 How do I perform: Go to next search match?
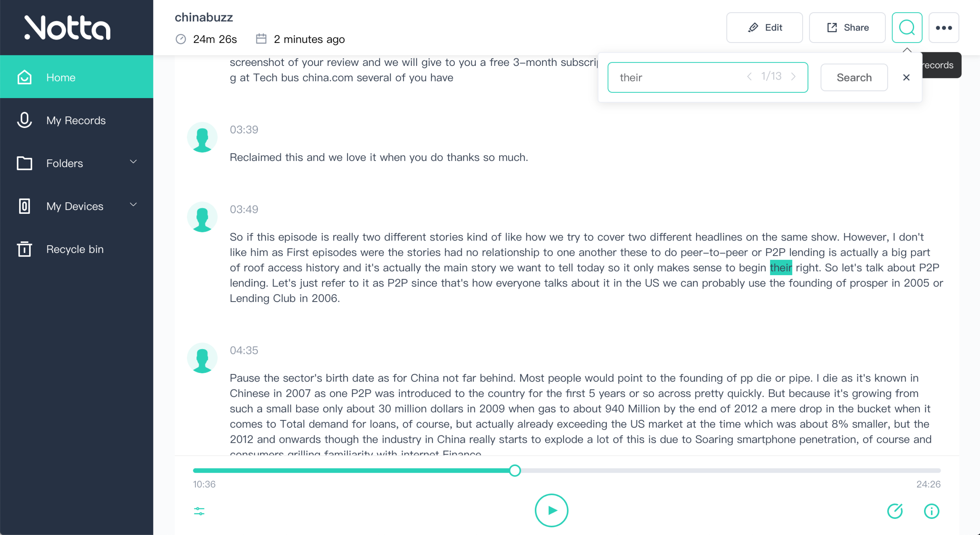click(793, 77)
